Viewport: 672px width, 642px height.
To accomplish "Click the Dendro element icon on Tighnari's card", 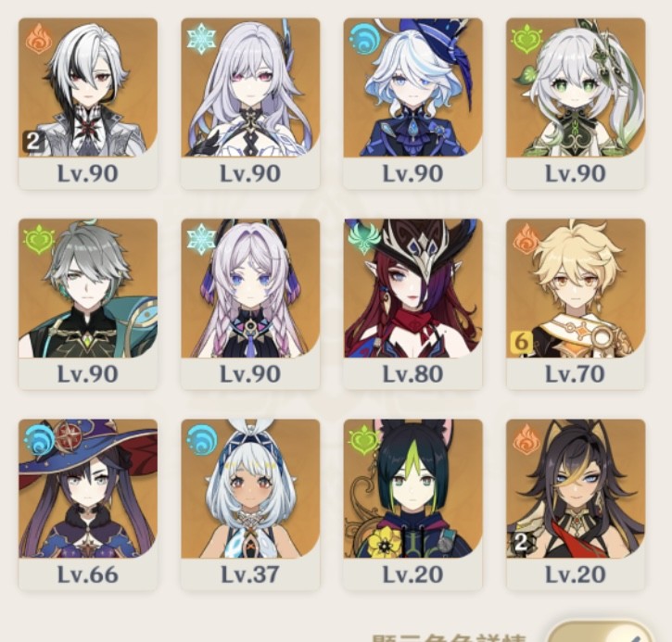I will point(363,439).
